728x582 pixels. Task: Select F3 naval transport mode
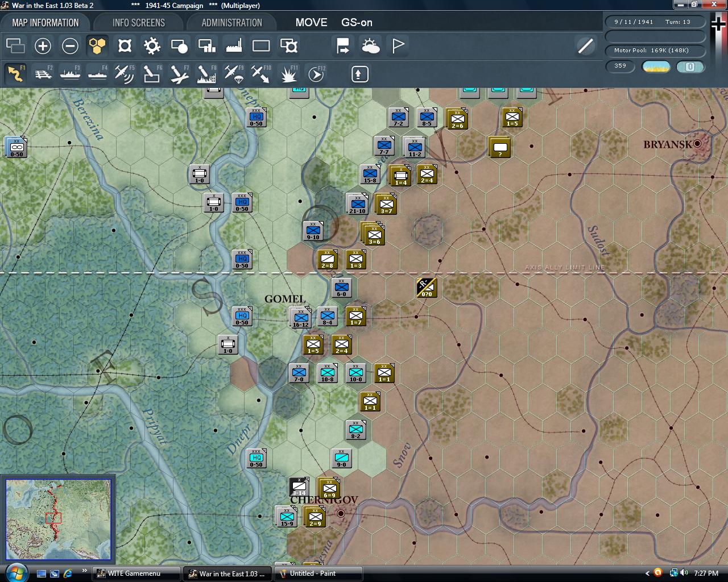(70, 74)
